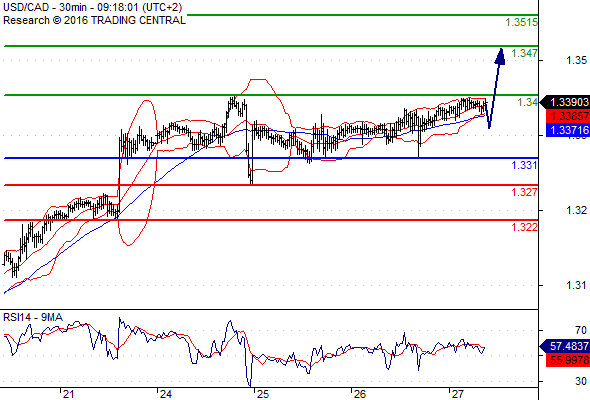Click the 1.33903 current price tag

(564, 102)
